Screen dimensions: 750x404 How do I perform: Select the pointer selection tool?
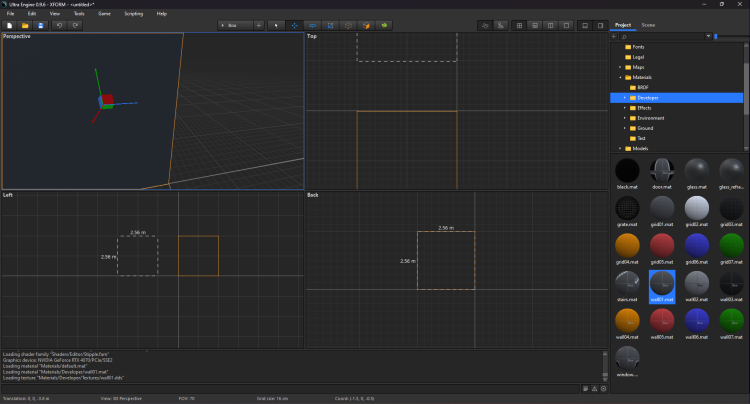(x=276, y=24)
